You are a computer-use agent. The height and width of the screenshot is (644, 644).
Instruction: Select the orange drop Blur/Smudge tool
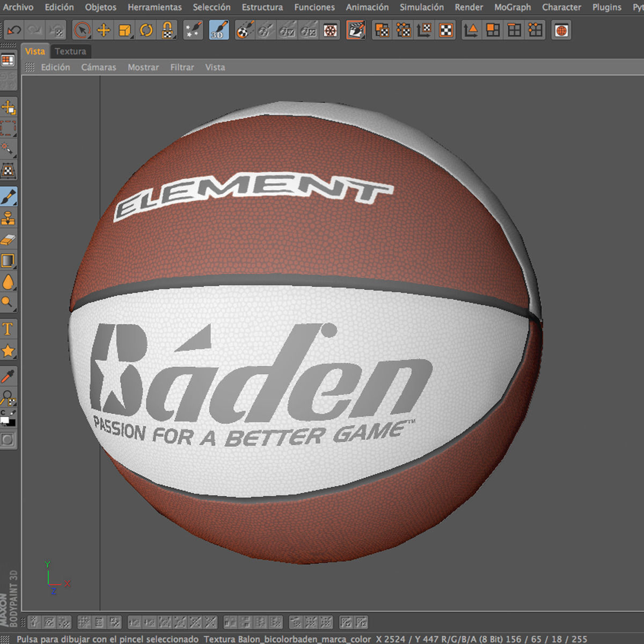[9, 282]
